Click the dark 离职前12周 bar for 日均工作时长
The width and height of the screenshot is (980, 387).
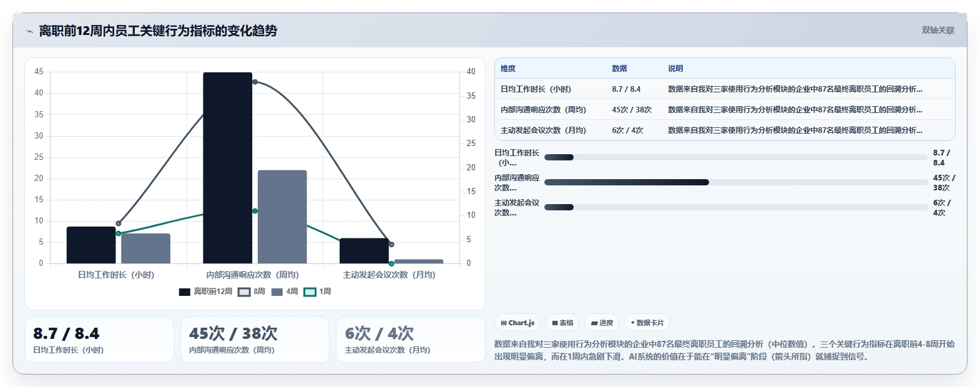(91, 245)
